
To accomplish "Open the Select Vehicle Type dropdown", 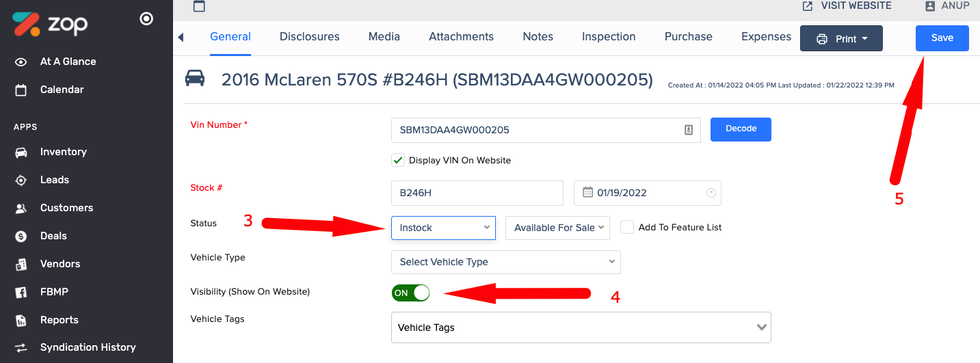I will [x=506, y=262].
